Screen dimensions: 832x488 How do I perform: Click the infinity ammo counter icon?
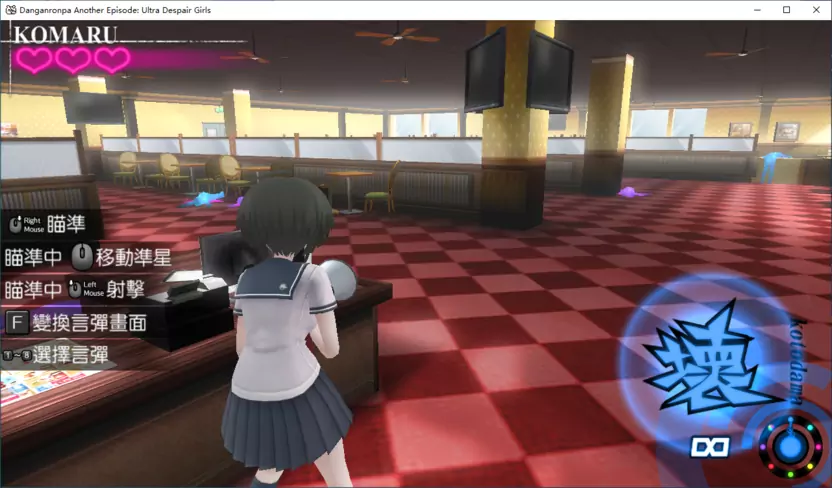tap(710, 447)
